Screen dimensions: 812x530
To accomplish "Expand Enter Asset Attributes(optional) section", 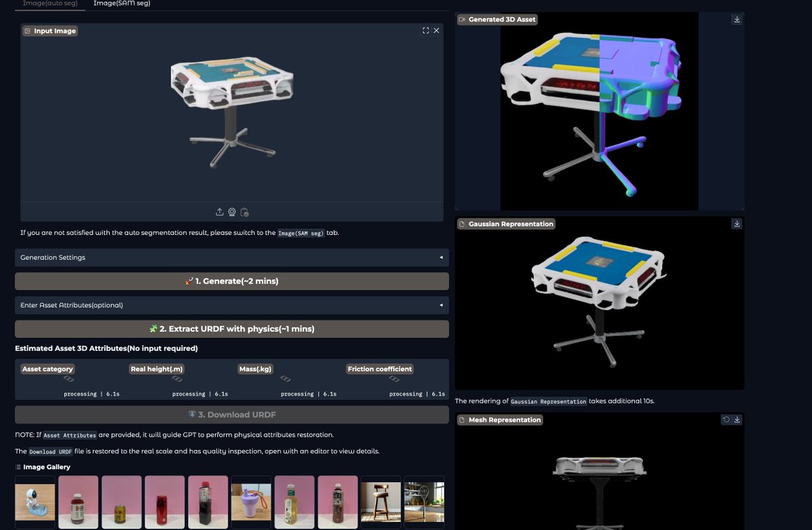I will [x=232, y=305].
